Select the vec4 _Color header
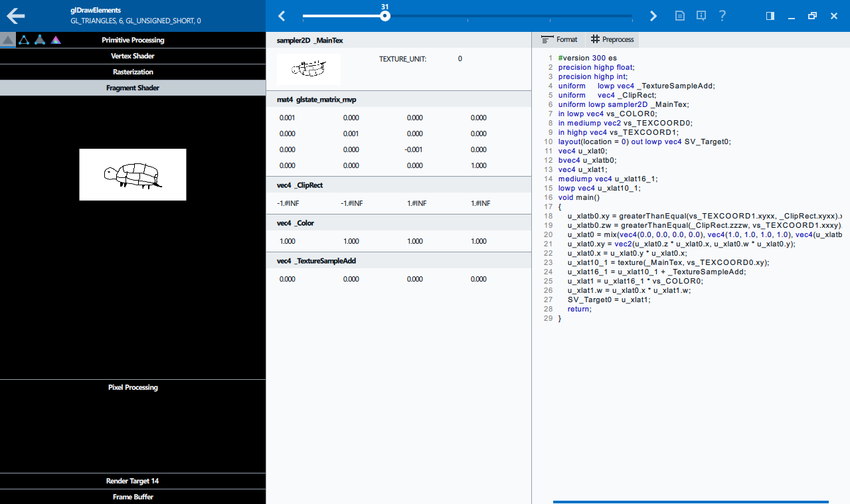 (398, 223)
